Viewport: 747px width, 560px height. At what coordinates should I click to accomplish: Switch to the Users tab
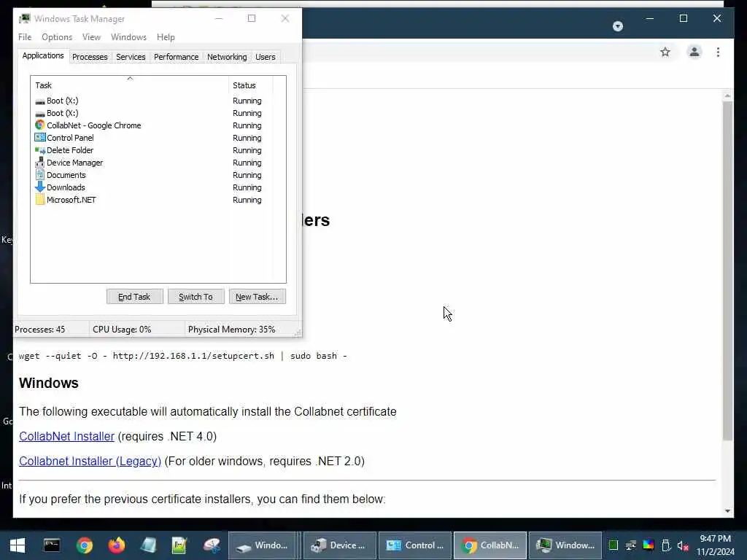(x=266, y=57)
